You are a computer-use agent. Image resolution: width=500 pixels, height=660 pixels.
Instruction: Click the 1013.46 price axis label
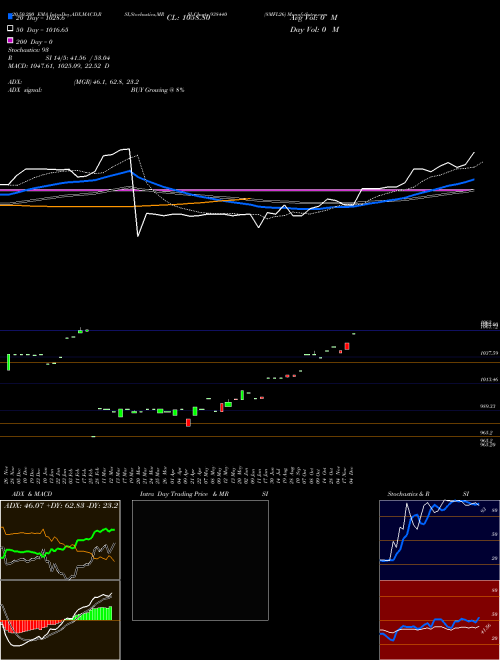pyautogui.click(x=489, y=380)
